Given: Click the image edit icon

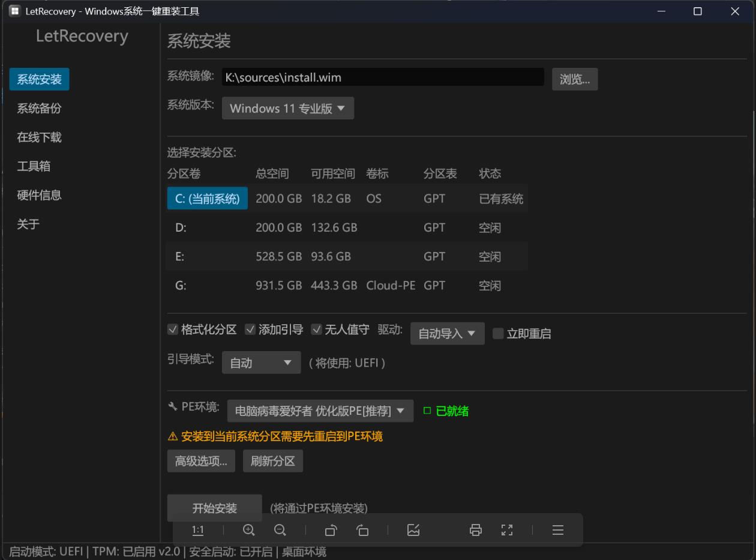Looking at the screenshot, I should coord(413,530).
